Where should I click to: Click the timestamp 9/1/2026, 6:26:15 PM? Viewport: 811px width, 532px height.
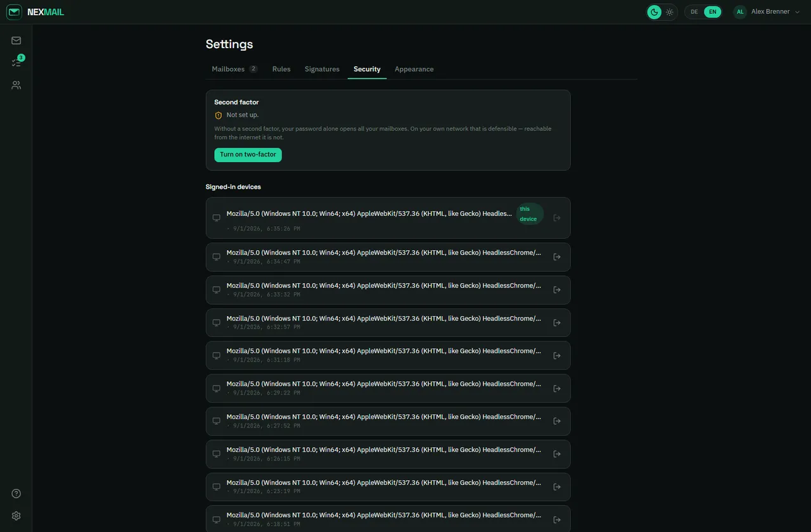click(267, 459)
